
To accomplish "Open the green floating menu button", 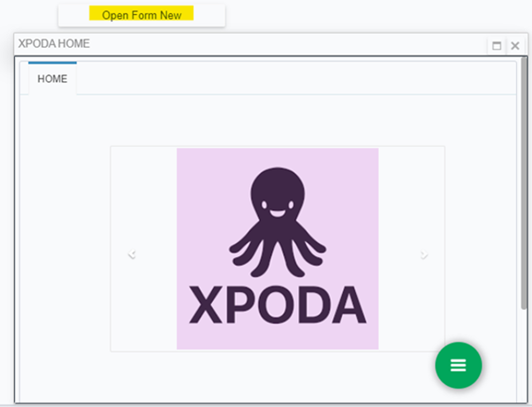I will point(458,366).
